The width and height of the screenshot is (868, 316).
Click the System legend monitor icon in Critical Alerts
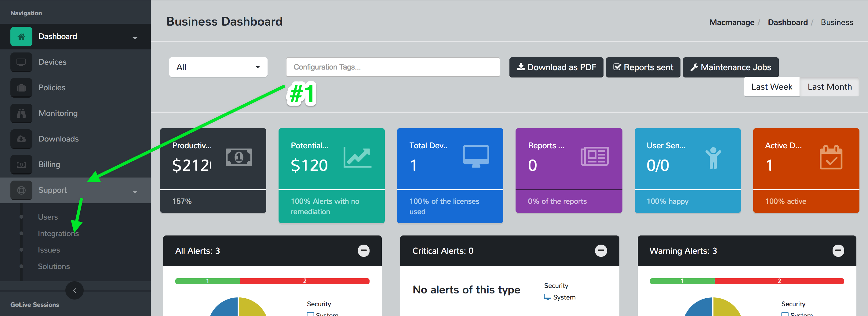tap(548, 297)
